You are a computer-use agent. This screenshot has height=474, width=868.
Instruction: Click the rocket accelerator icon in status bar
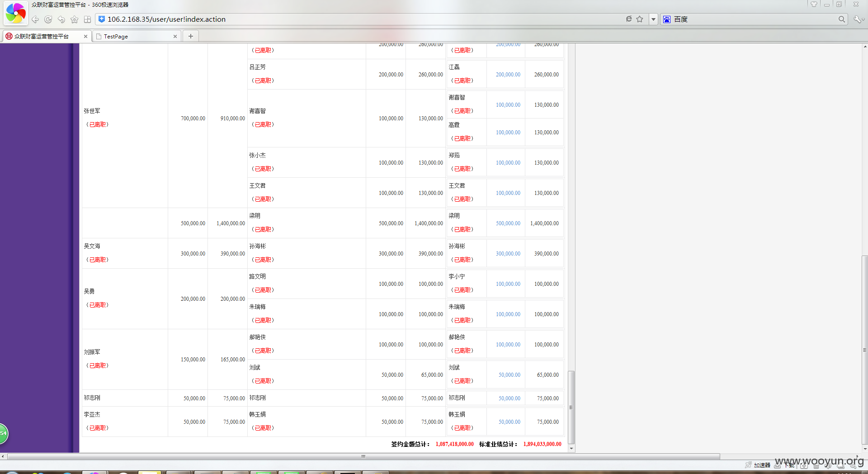(x=748, y=465)
